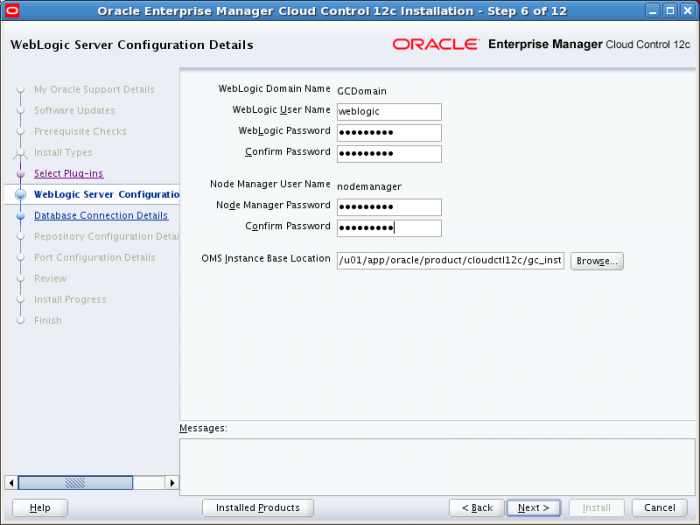The height and width of the screenshot is (525, 700).
Task: Click the Messages label
Action: [203, 428]
